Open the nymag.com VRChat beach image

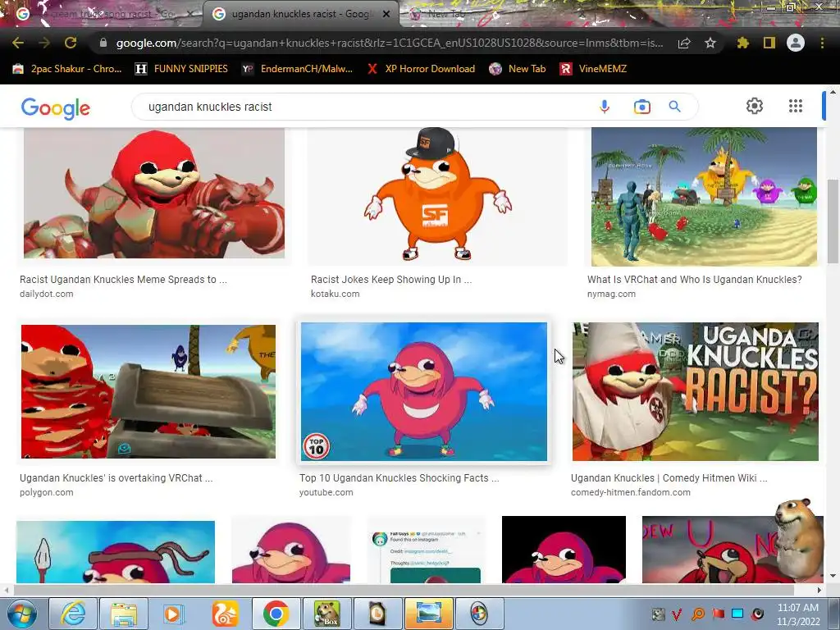[x=704, y=196]
